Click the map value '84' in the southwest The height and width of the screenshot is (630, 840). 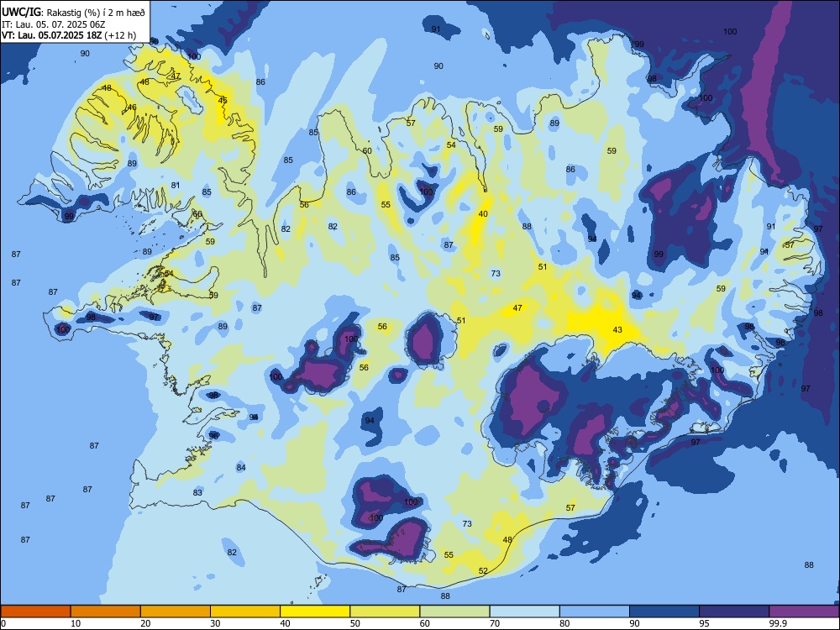[x=241, y=468]
